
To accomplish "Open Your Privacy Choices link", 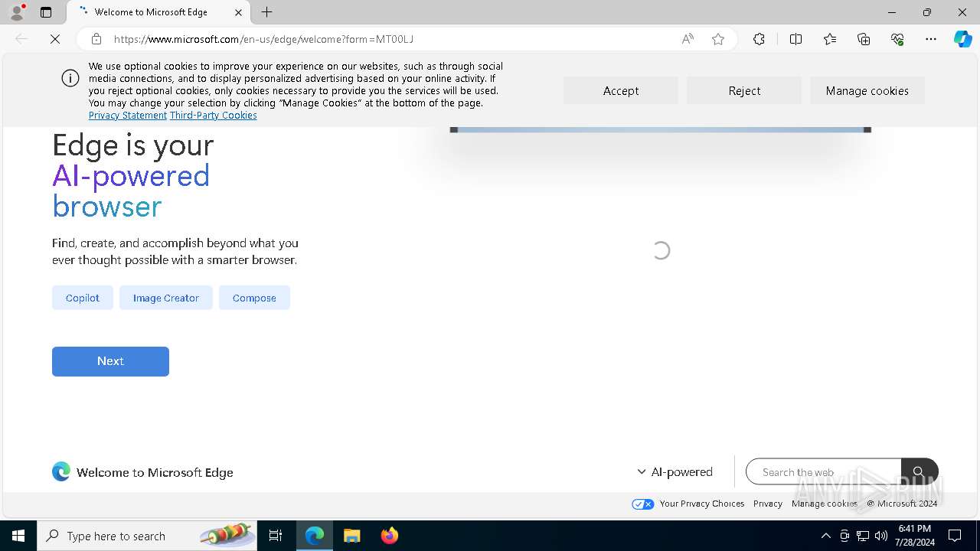I will click(x=688, y=504).
